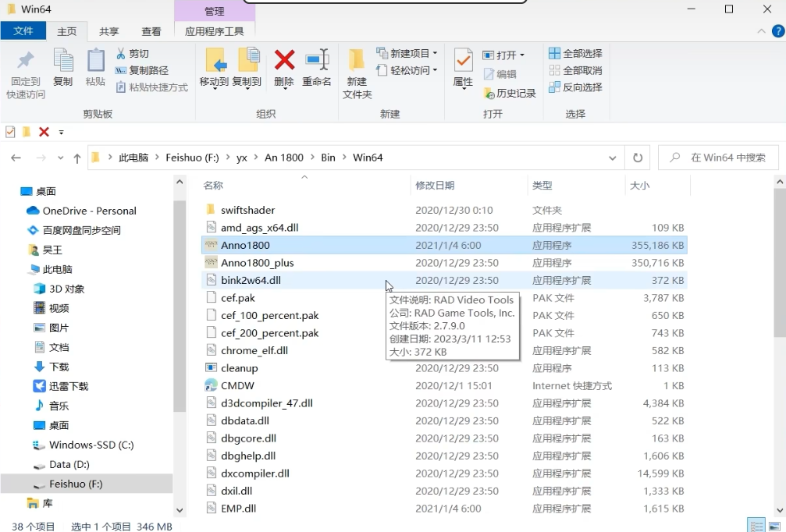Click the 固定到快速访问 pin icon
Screen dimensions: 786x532
[26, 61]
